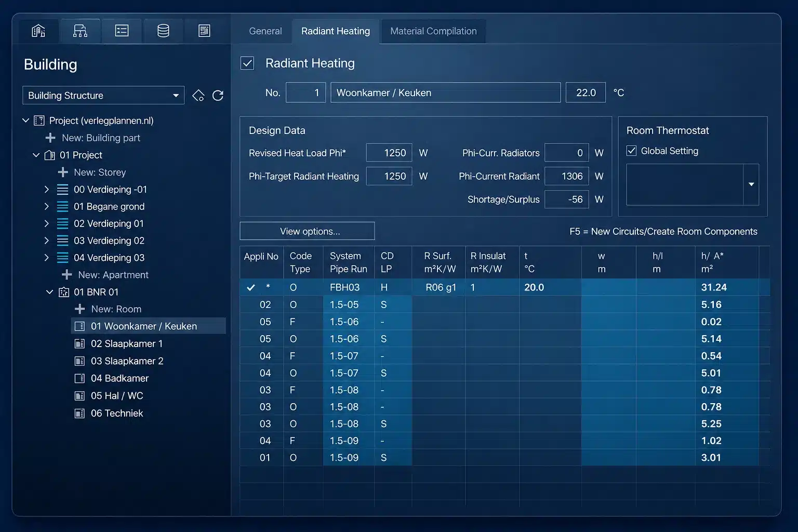Image resolution: width=798 pixels, height=532 pixels.
Task: Click the eraser icon beside Building Structure
Action: (x=198, y=96)
